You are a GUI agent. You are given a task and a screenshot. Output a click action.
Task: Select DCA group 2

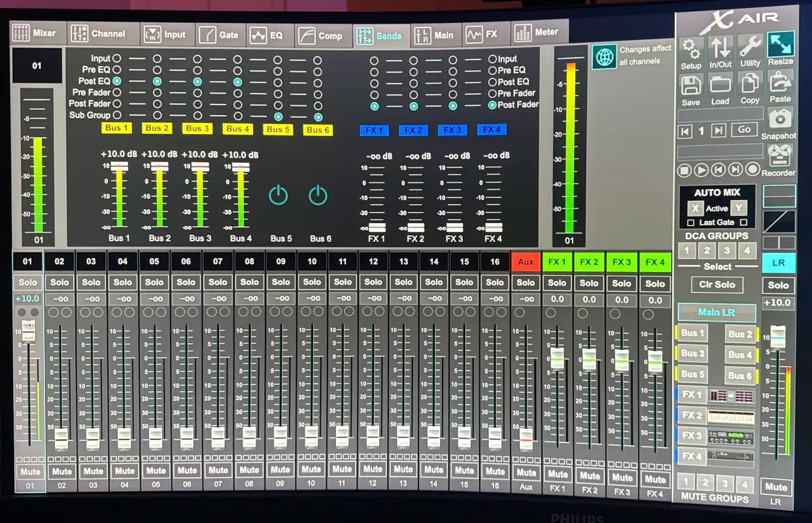(x=706, y=251)
